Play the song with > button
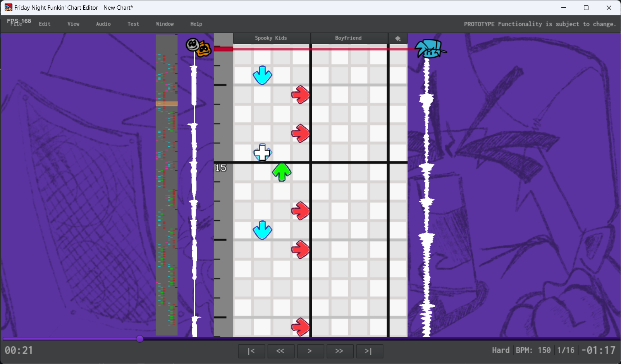Viewport: 621px width, 364px height. pos(310,351)
